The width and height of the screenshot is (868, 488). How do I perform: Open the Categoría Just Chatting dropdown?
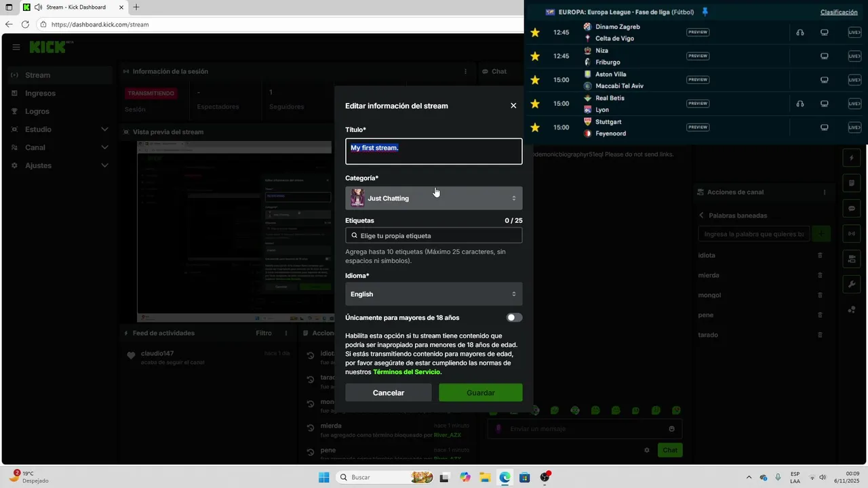pyautogui.click(x=434, y=198)
